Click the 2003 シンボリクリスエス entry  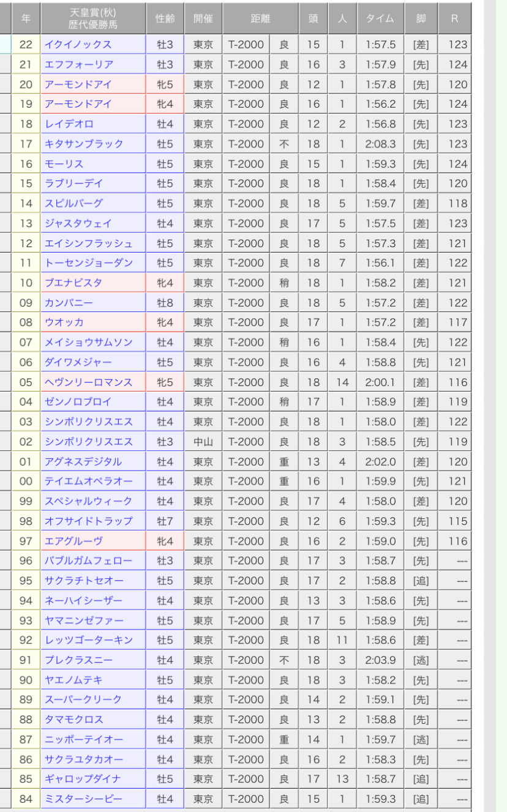(x=89, y=422)
